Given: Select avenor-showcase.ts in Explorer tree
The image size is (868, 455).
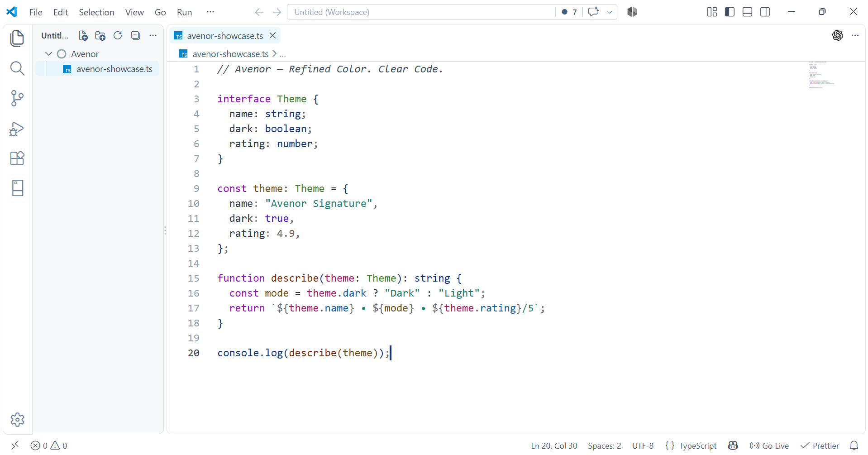Looking at the screenshot, I should click(97, 69).
